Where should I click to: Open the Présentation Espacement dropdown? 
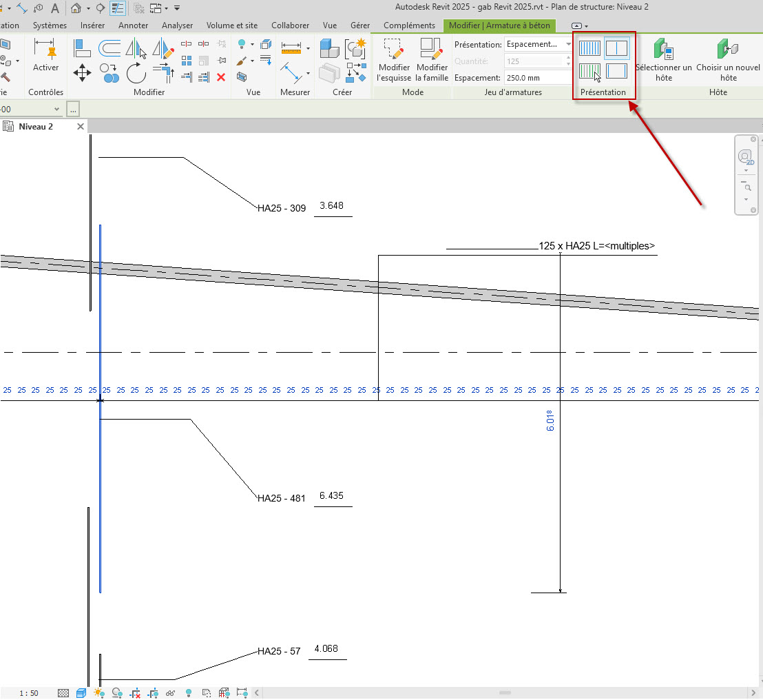[x=569, y=44]
